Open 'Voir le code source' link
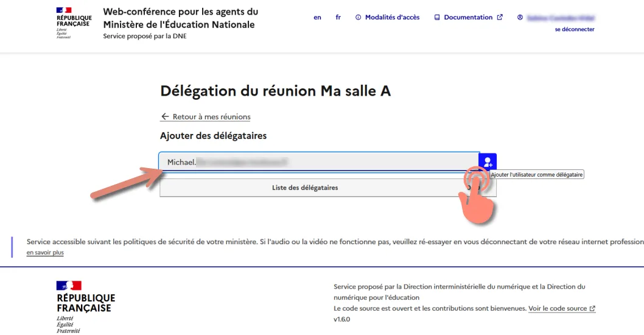 click(561, 308)
